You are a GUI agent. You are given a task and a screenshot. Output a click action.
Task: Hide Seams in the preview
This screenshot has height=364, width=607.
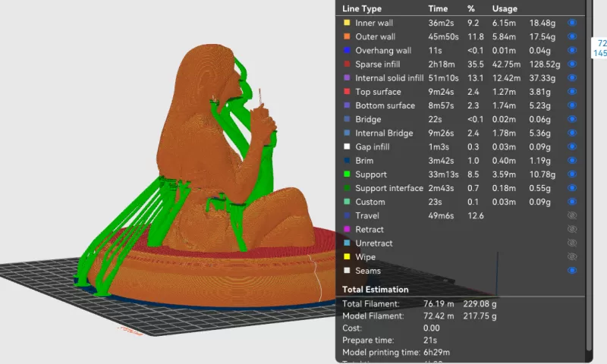click(572, 271)
